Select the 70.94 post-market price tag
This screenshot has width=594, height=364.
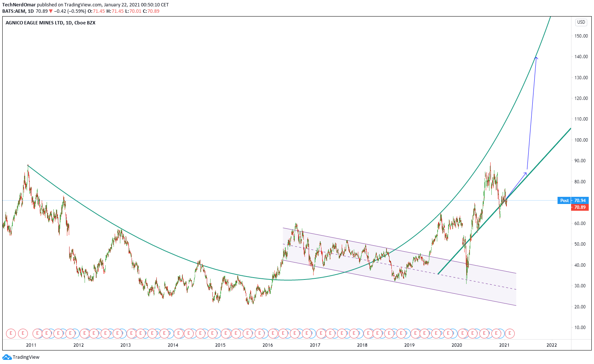click(x=580, y=201)
